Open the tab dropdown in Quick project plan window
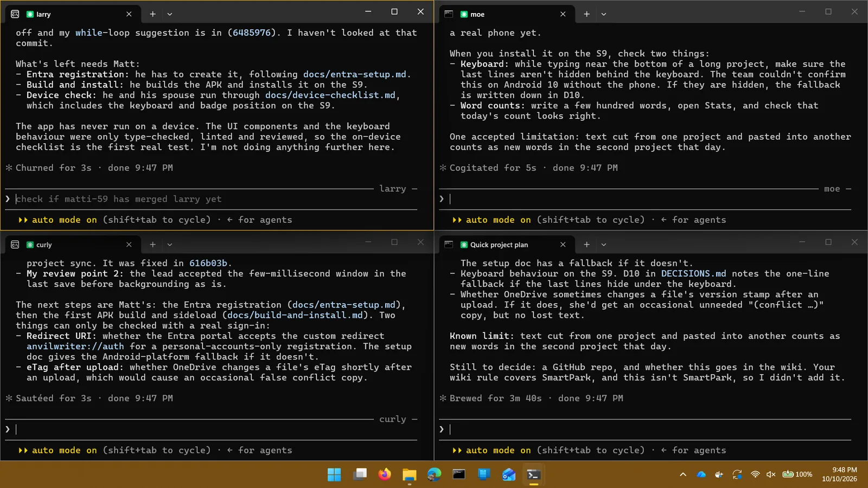868x488 pixels. pos(604,245)
